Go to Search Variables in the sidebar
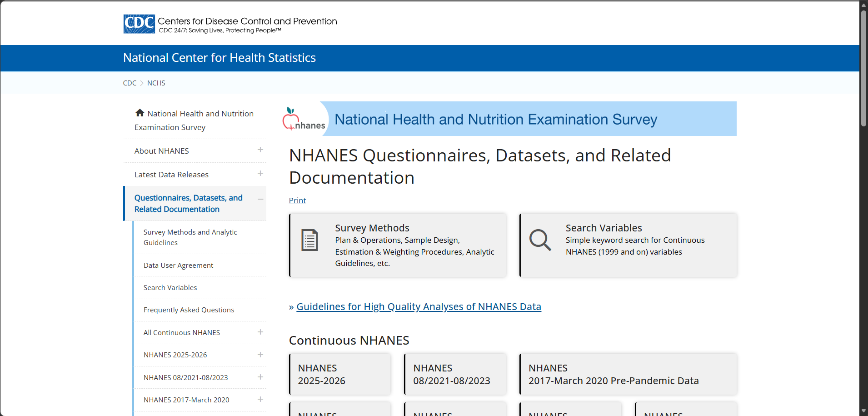The width and height of the screenshot is (868, 416). click(170, 288)
